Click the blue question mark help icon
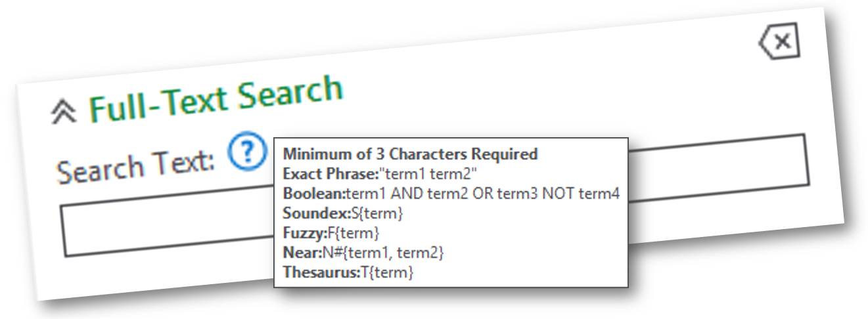 [x=248, y=152]
